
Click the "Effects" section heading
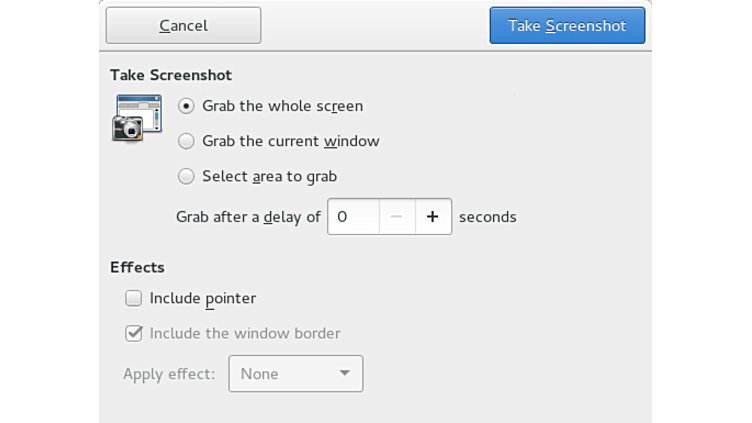(137, 267)
